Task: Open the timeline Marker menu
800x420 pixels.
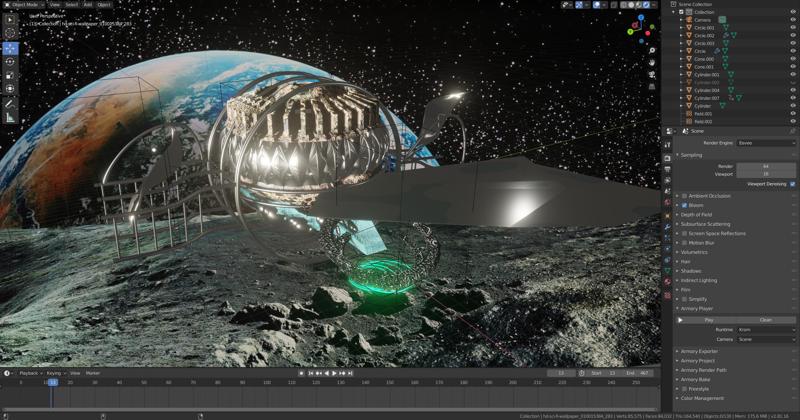Action: coord(93,373)
